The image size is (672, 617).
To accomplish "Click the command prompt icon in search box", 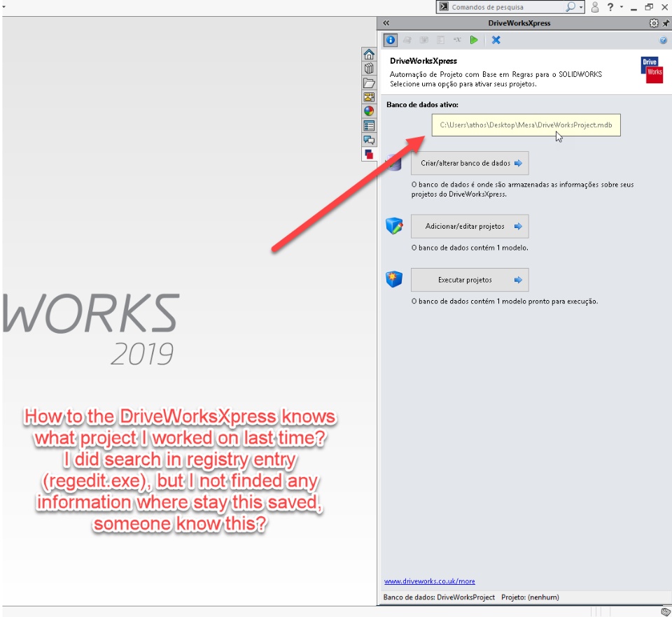I will (x=444, y=7).
